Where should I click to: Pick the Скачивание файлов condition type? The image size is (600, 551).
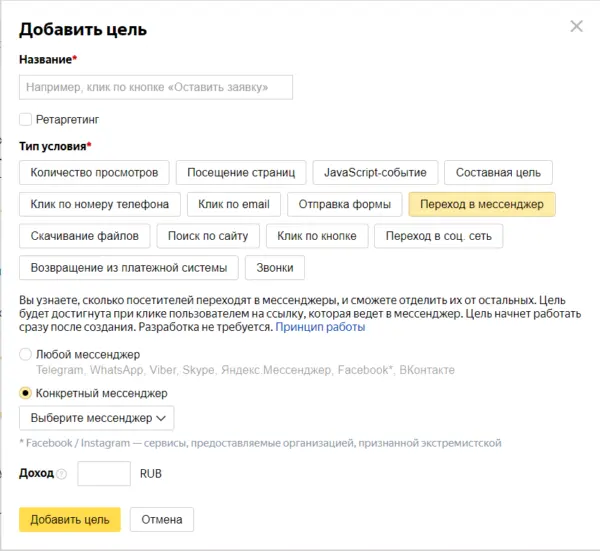(85, 236)
